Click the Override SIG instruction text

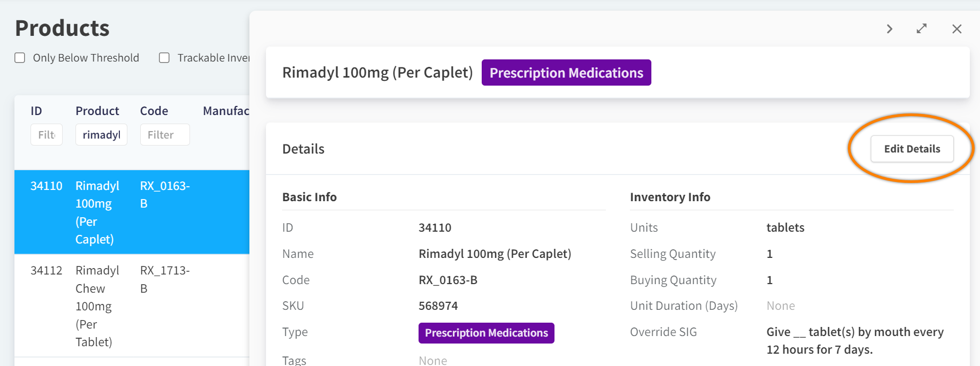[x=855, y=340]
